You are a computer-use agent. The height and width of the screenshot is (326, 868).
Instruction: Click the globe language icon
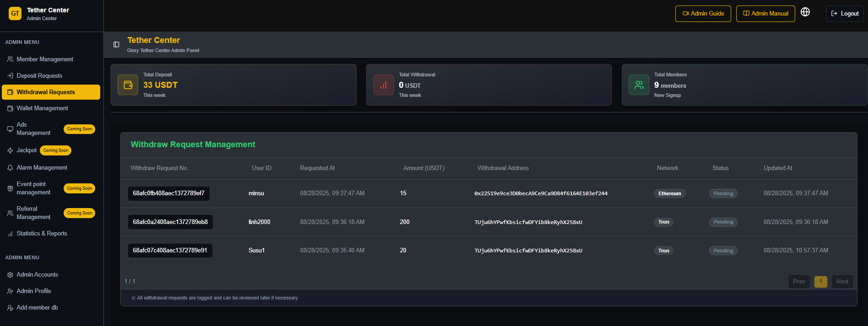[805, 12]
